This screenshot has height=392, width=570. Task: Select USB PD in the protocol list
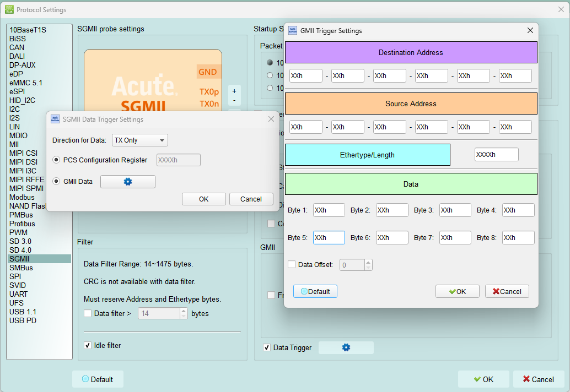click(x=39, y=320)
